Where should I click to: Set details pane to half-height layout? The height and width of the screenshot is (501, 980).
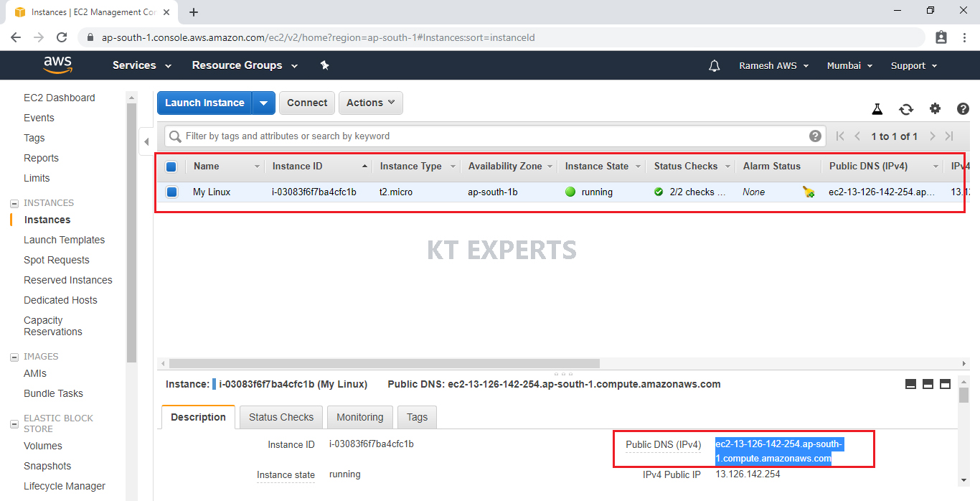[928, 385]
